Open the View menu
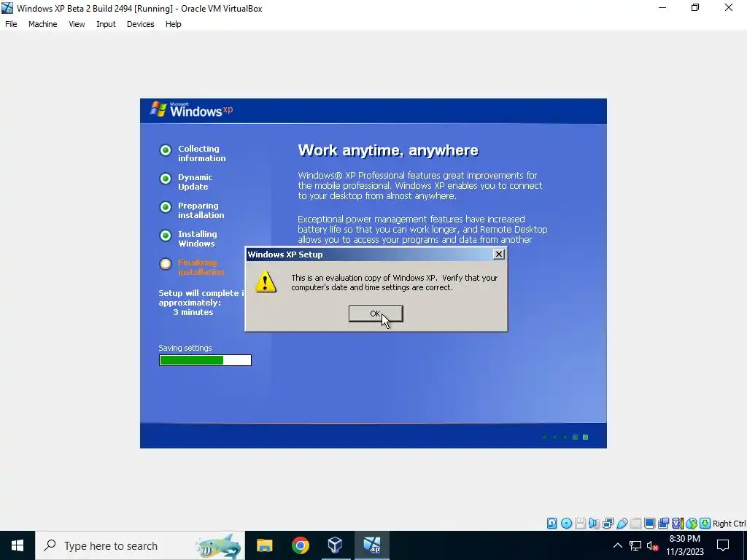This screenshot has height=560, width=747. [77, 24]
